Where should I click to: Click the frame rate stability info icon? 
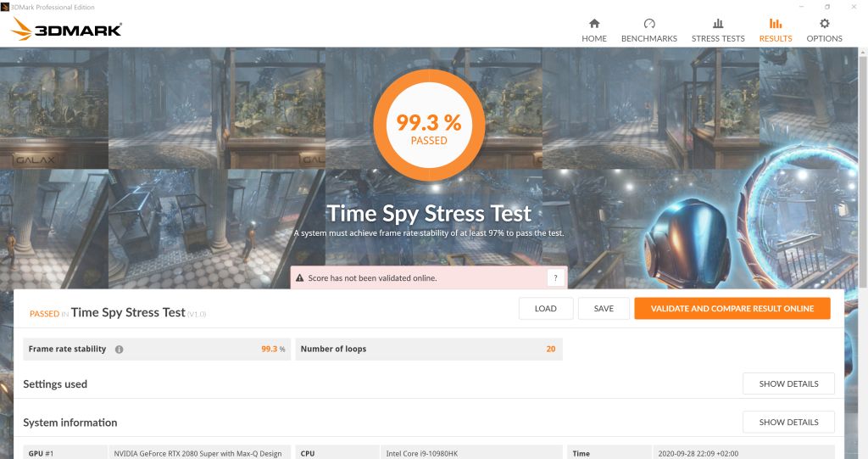pos(119,350)
